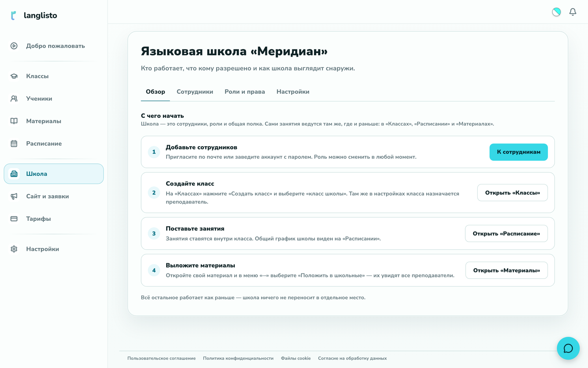Navigate to Тарифы in the sidebar

(54, 219)
